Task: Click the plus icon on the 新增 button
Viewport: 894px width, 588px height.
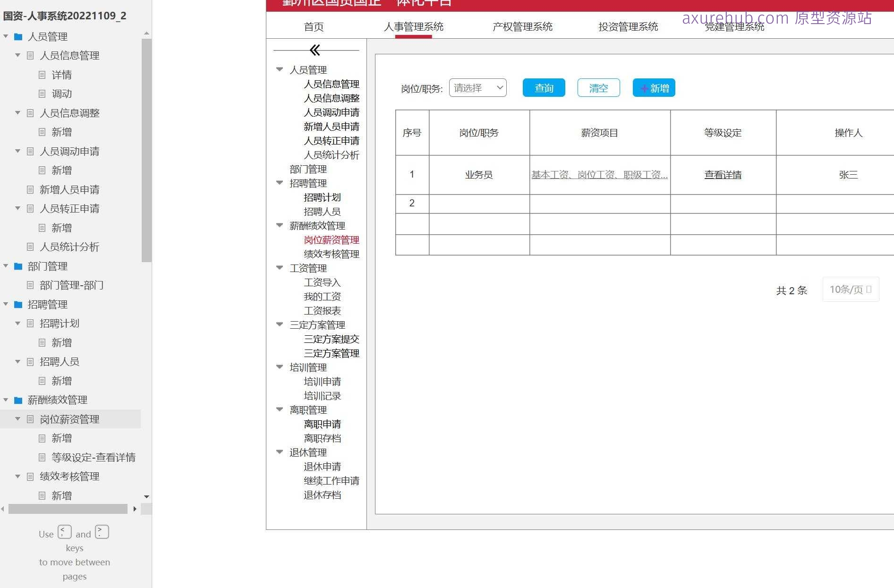Action: (644, 88)
